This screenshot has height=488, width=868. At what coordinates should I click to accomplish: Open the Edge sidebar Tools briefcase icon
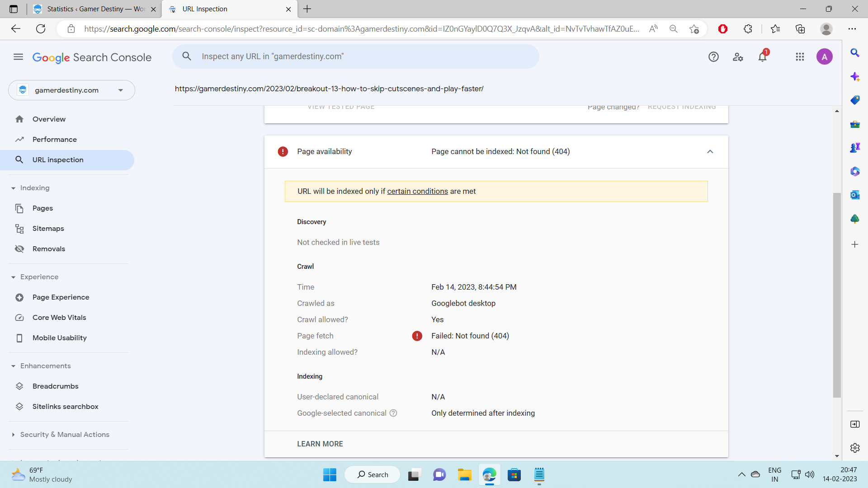point(855,124)
